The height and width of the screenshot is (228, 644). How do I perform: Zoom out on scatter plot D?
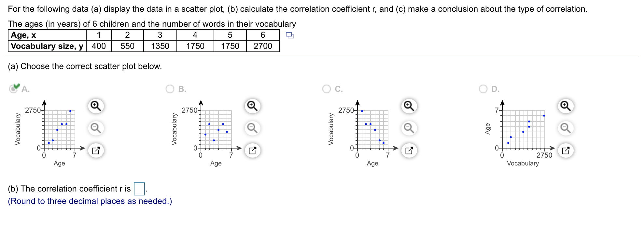566,128
